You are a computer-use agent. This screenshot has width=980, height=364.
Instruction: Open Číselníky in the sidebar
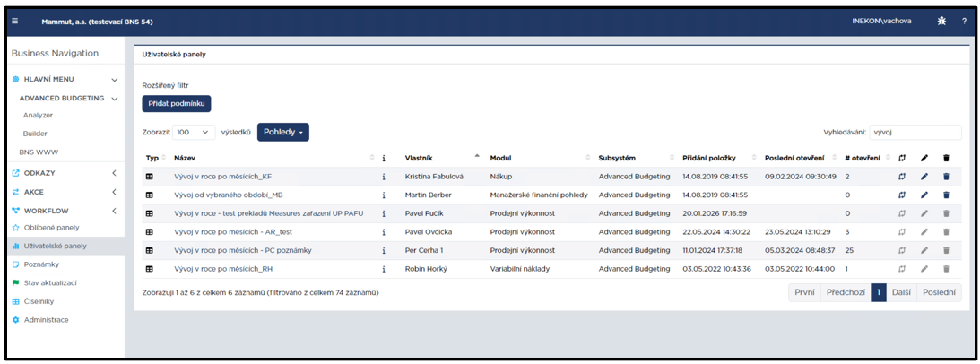39,301
